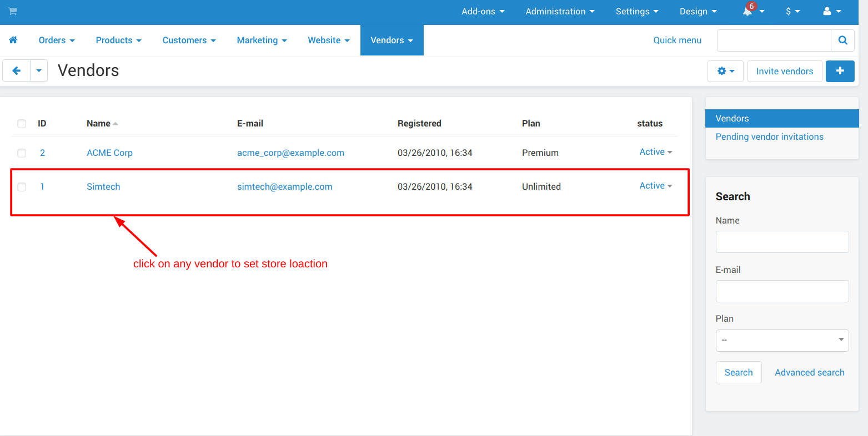Open the Quick menu link

[x=677, y=40]
